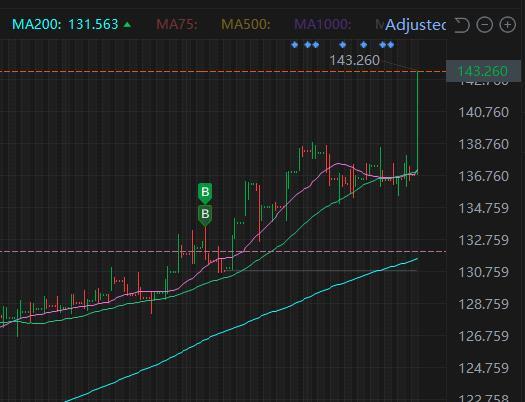This screenshot has height=402, width=525.
Task: Click the upper bright green B buy marker
Action: 205,193
